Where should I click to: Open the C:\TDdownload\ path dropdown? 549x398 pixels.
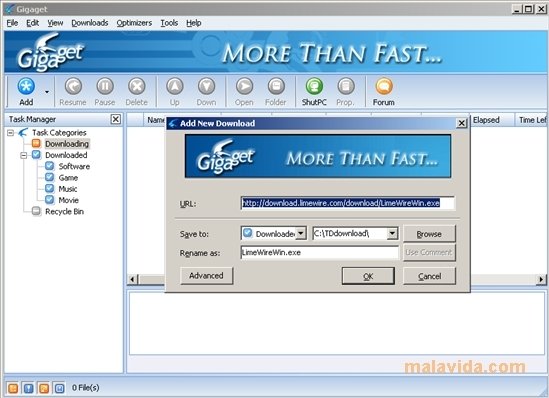click(392, 233)
